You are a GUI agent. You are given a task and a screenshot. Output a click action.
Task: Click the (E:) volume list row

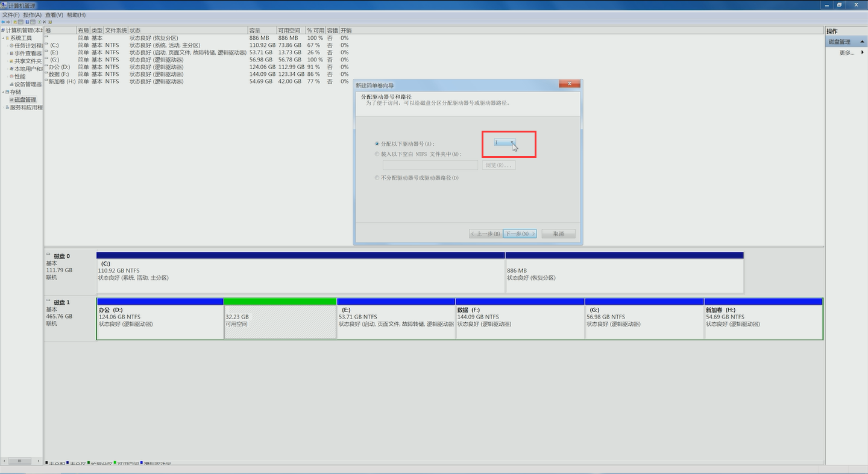click(x=198, y=52)
